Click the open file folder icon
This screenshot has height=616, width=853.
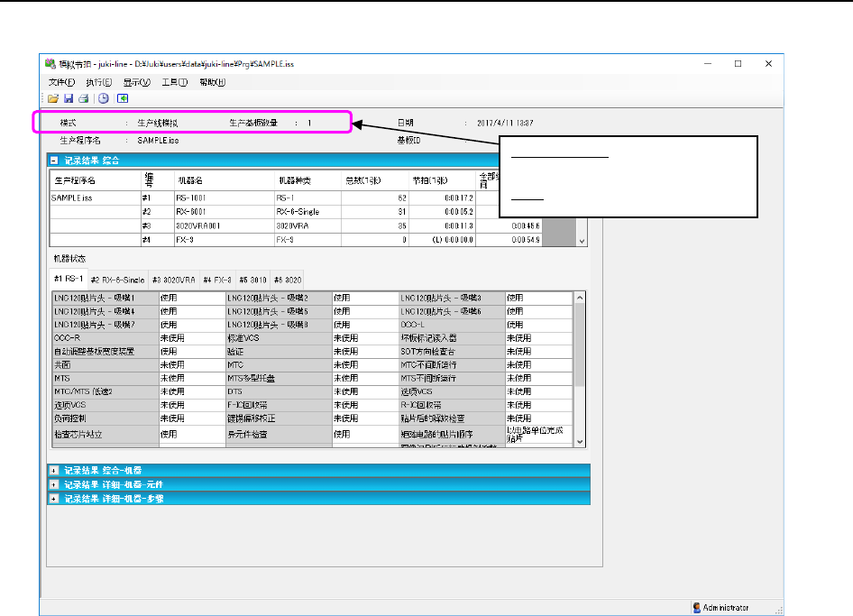click(x=53, y=98)
